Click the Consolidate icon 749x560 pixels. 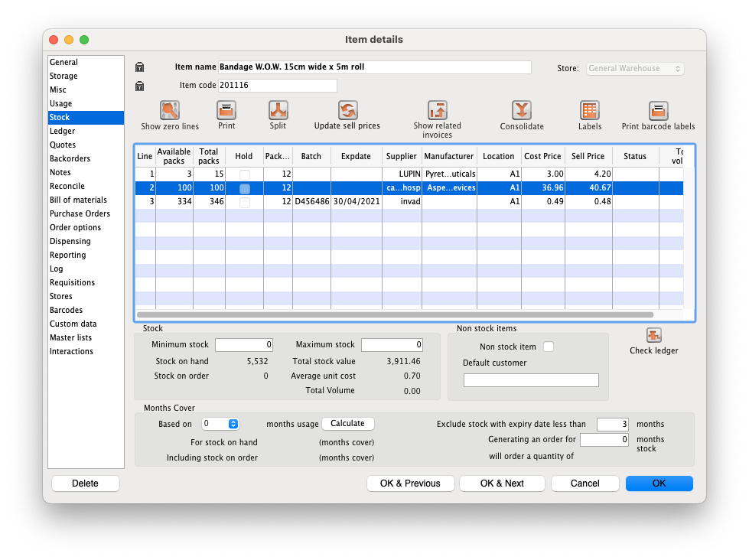click(x=522, y=111)
